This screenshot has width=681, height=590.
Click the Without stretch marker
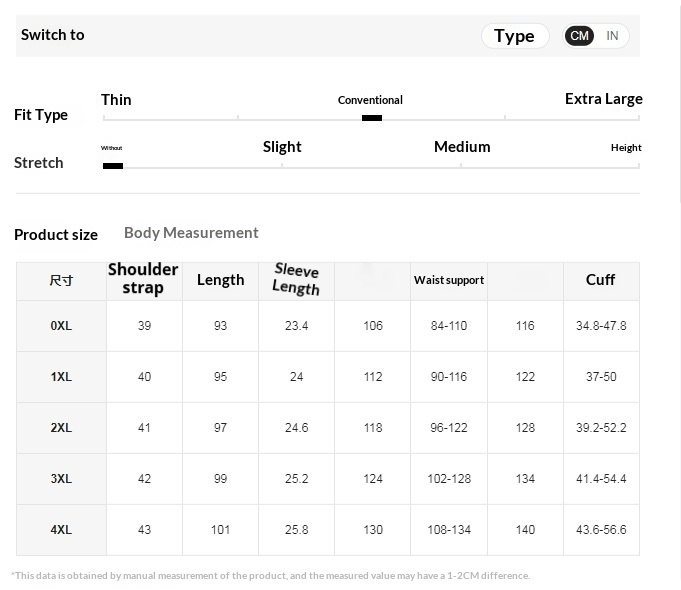(113, 166)
